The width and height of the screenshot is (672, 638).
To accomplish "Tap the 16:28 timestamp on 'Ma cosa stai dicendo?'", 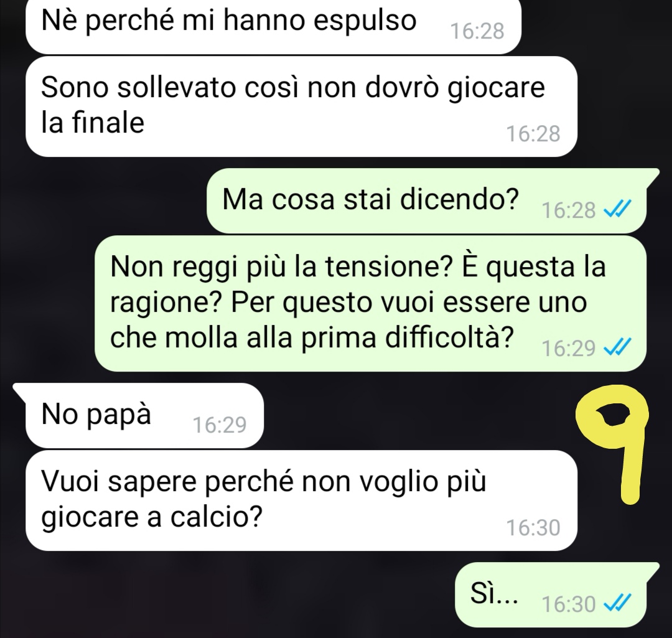I will (x=568, y=210).
